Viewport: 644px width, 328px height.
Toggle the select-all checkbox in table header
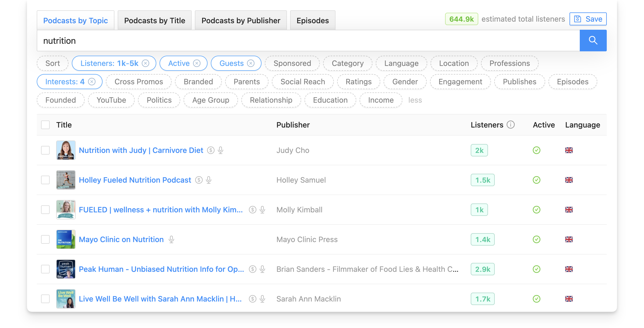45,125
